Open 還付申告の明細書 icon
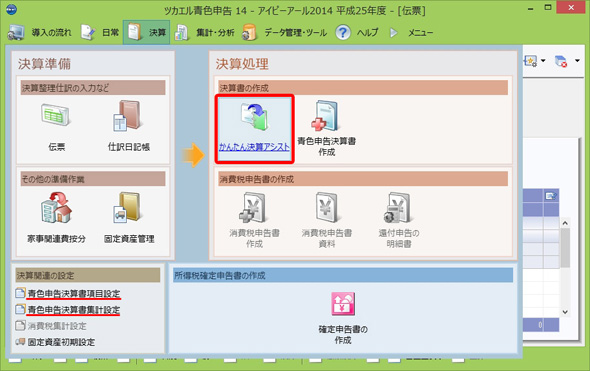The height and width of the screenshot is (371, 590). point(398,208)
